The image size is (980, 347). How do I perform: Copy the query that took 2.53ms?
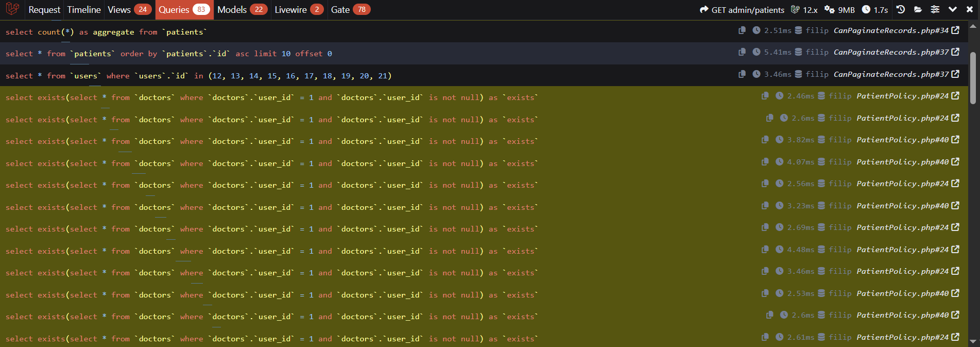click(x=765, y=293)
